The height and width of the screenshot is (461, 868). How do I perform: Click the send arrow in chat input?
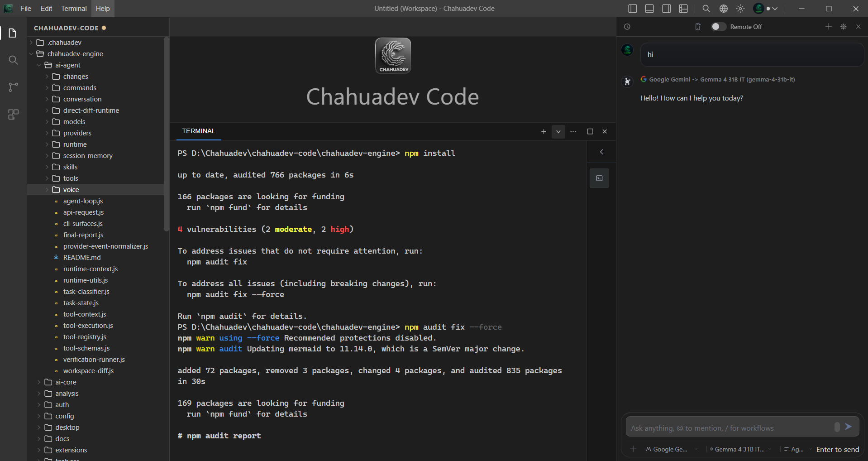click(849, 427)
